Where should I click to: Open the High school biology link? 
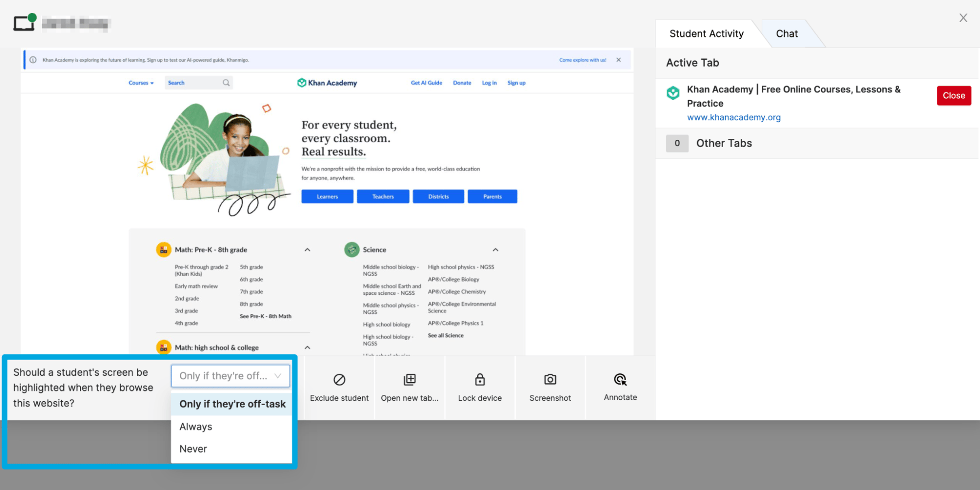point(386,325)
